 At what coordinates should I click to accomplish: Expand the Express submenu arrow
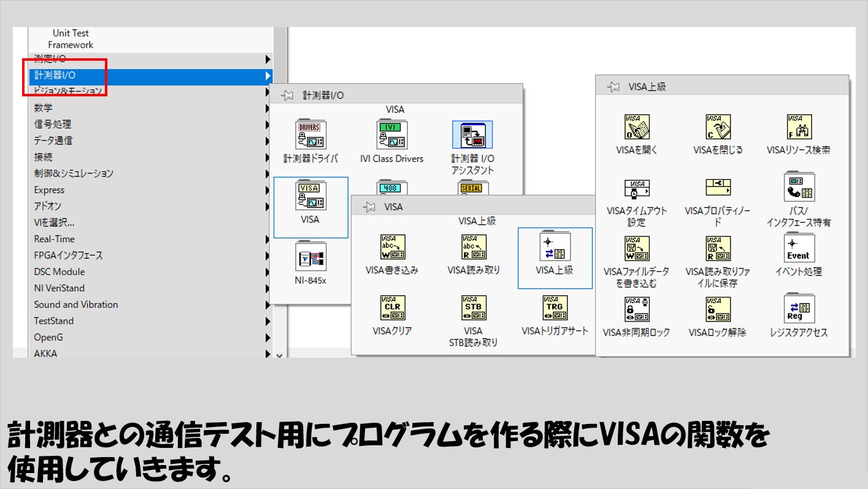[267, 191]
